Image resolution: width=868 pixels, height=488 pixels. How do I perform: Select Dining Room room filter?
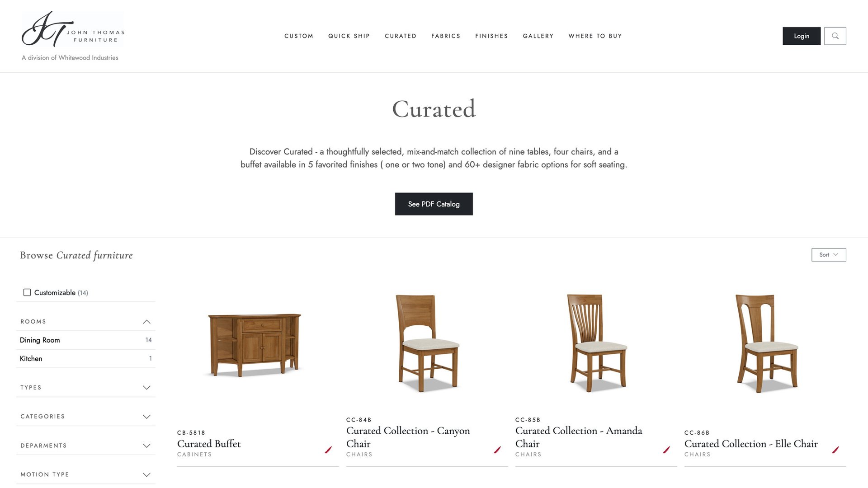pyautogui.click(x=40, y=340)
